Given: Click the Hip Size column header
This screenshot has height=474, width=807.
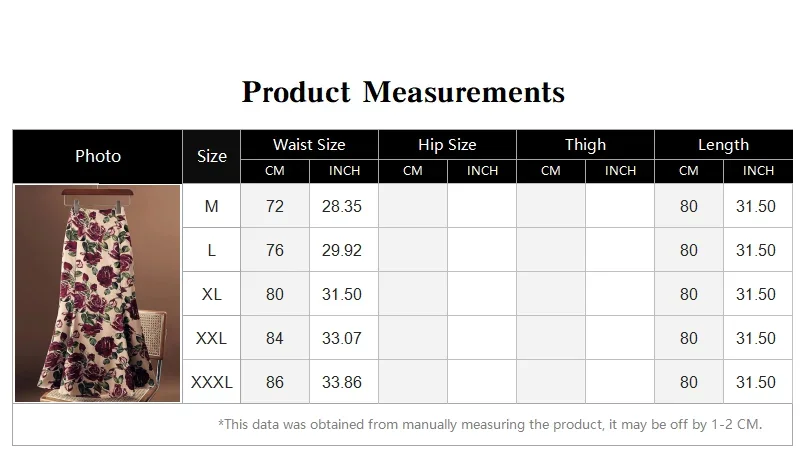Looking at the screenshot, I should coord(447,145).
